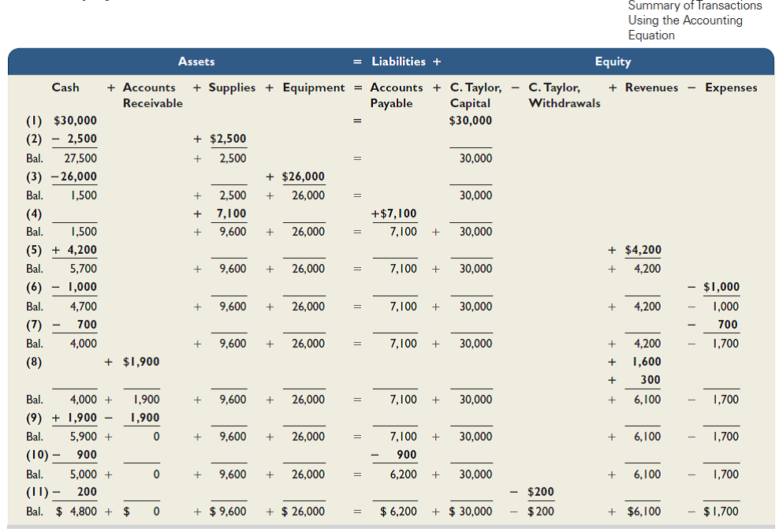
Task: Click the C. Taylor, Withdrawals column heading
Action: (563, 95)
